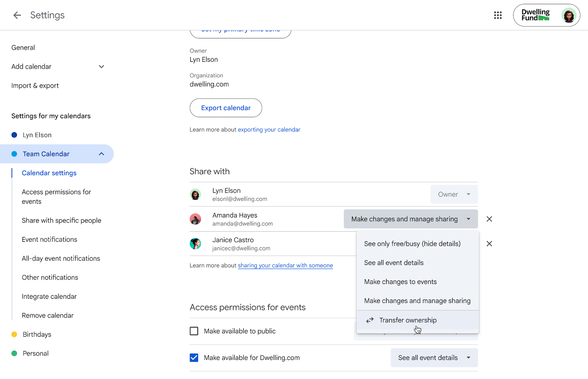The width and height of the screenshot is (588, 379).
Task: Click Amanda Hayes's avatar in the share list
Action: pos(196,219)
